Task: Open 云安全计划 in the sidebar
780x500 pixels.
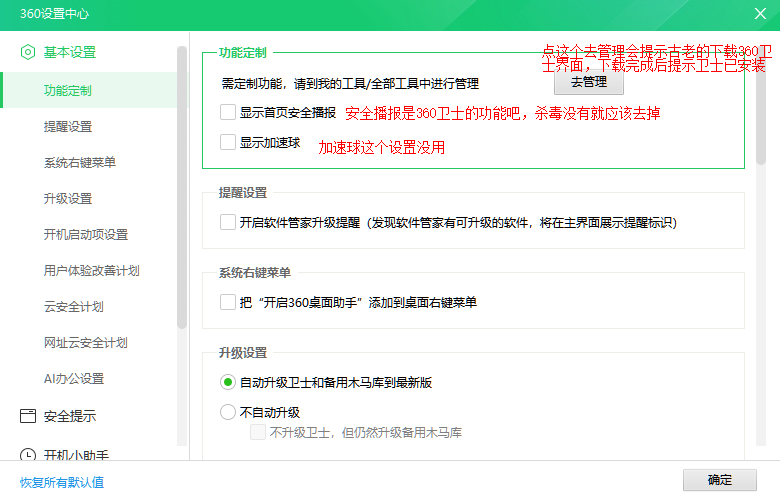Action: [x=74, y=306]
